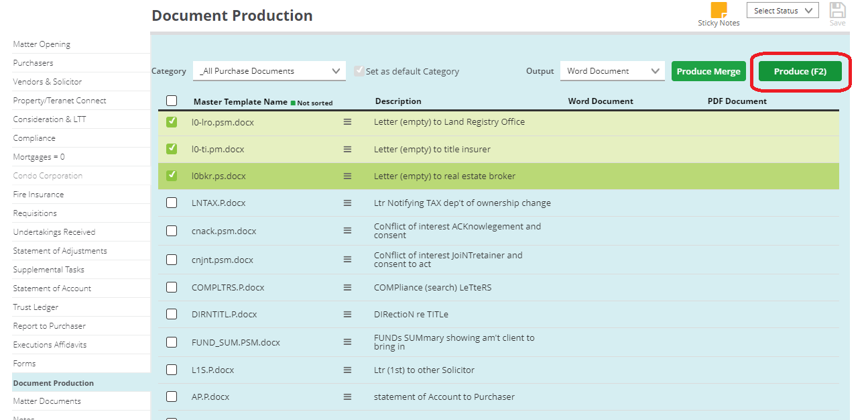Click drag handle icon for DIRNTITL.P.docx
The width and height of the screenshot is (868, 420).
pos(347,314)
